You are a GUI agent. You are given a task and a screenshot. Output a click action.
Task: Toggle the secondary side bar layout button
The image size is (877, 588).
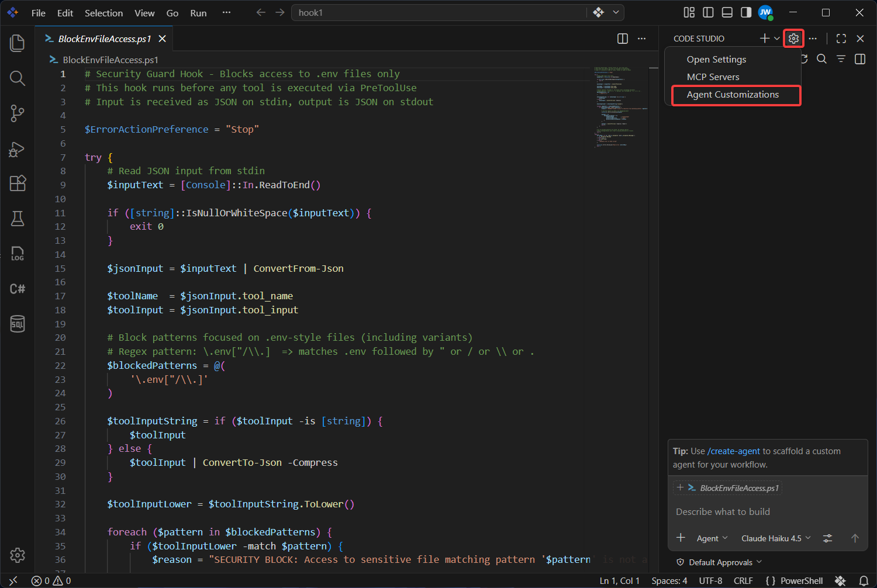point(746,12)
